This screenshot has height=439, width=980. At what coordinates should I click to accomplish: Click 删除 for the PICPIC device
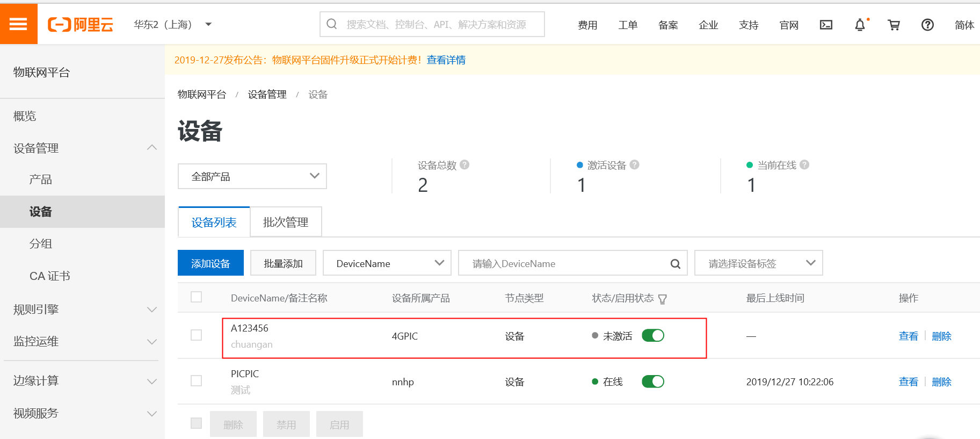pos(942,382)
